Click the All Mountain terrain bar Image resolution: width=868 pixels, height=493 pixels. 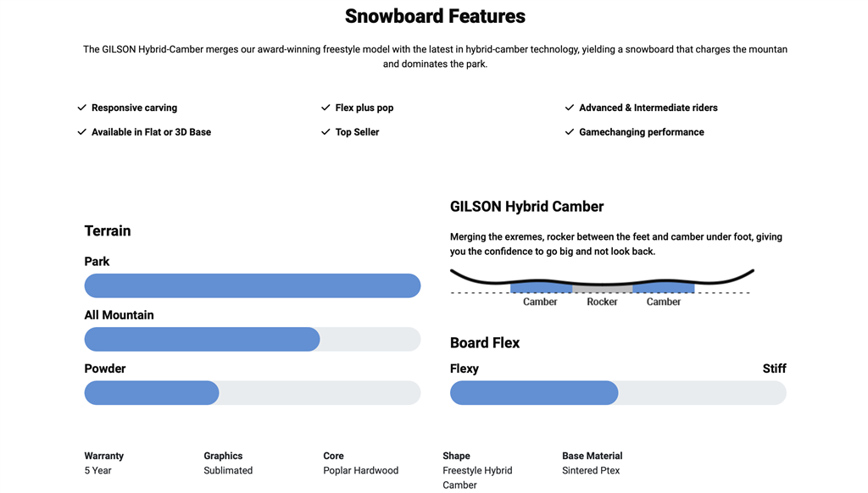253,340
